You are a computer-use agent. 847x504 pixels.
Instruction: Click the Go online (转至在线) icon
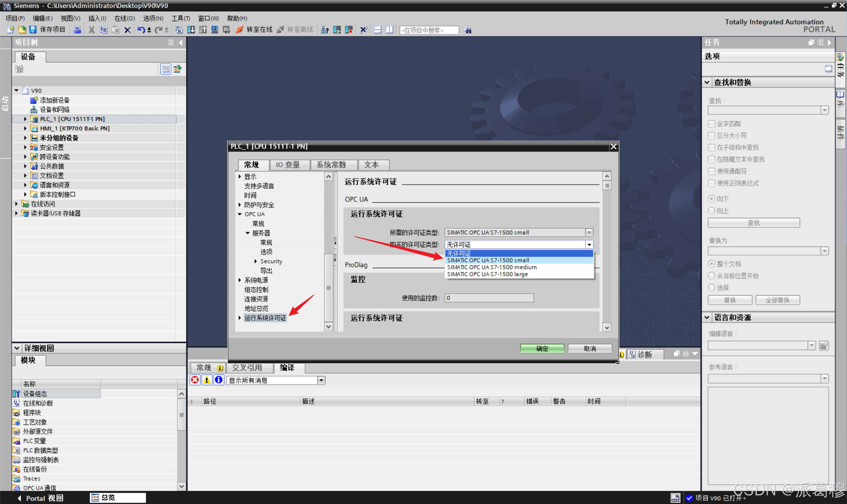[x=240, y=30]
